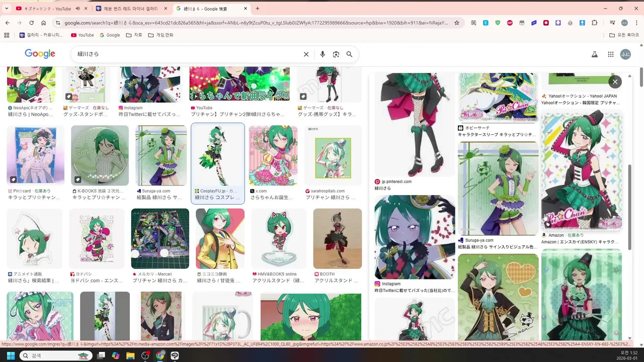This screenshot has height=362, width=644.
Task: Open the ニコニコ静画 result thumbnail
Action: (220, 239)
